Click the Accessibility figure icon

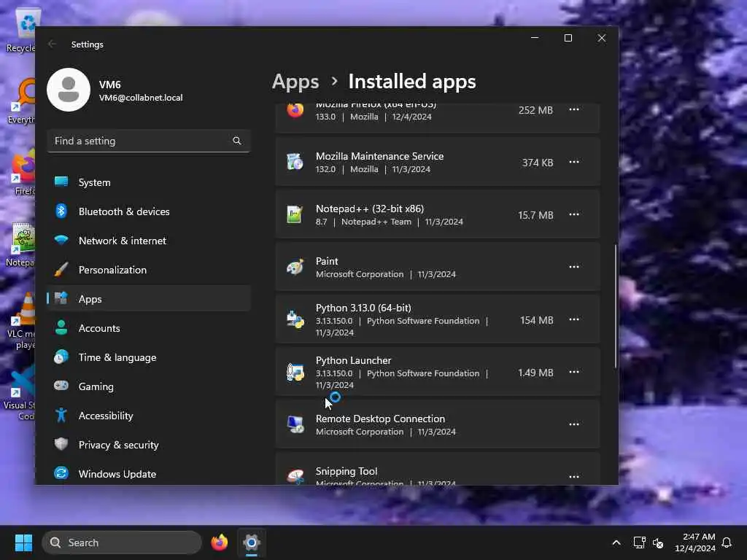pyautogui.click(x=61, y=415)
